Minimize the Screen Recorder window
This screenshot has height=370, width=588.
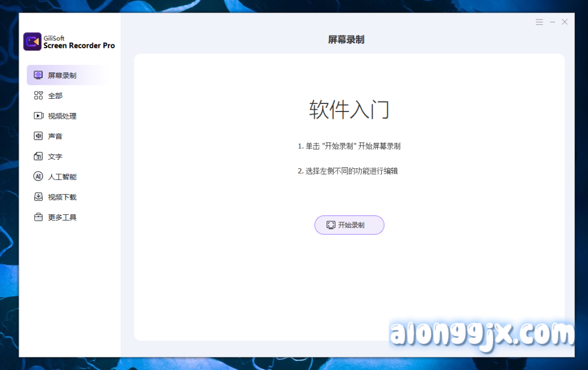(x=552, y=22)
